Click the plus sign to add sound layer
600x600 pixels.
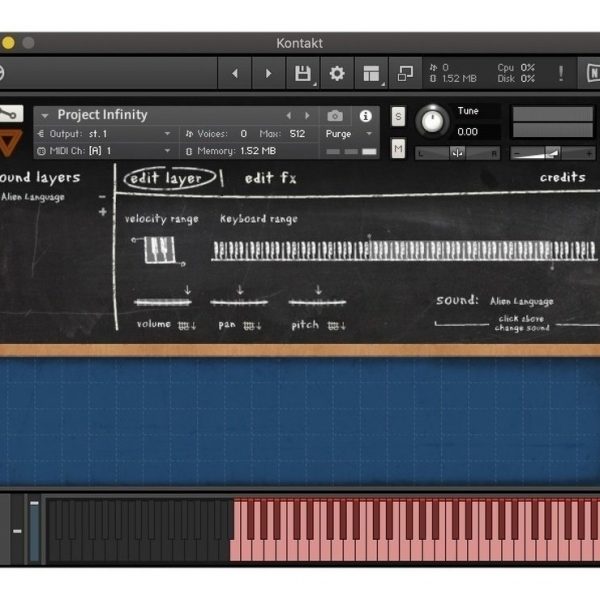point(103,212)
